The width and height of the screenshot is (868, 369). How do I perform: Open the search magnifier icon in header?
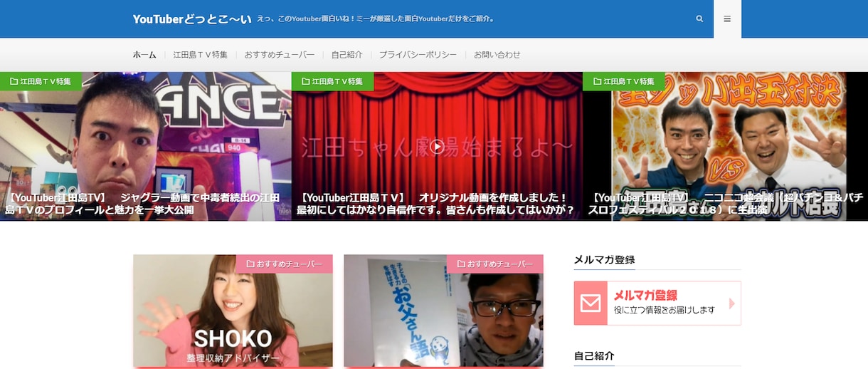(699, 19)
